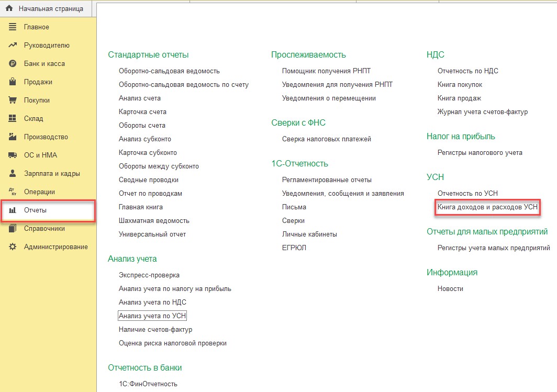The image size is (557, 392).
Task: Open Обороты между субконто report
Action: tap(159, 166)
